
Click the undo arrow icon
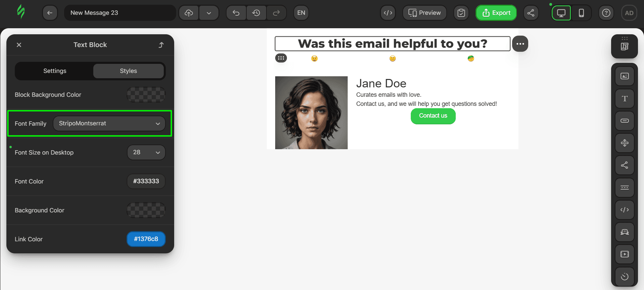click(x=236, y=13)
